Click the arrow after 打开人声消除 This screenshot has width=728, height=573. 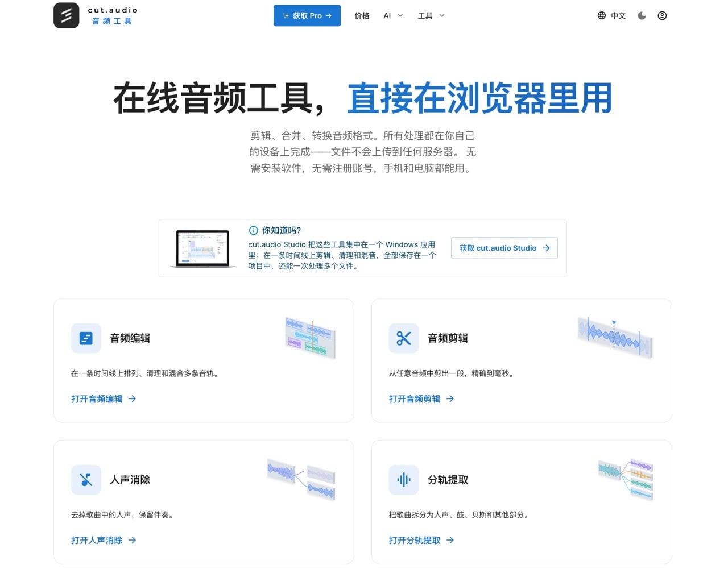(x=132, y=541)
